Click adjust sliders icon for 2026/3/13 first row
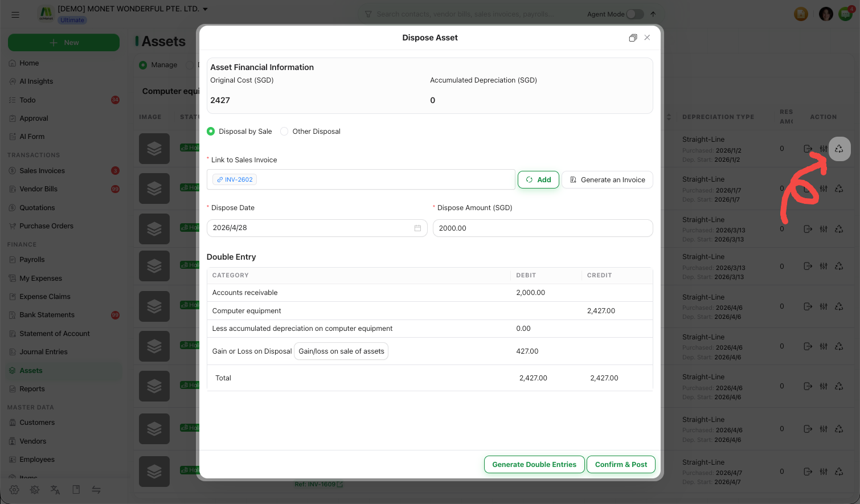The image size is (860, 504). click(x=824, y=229)
